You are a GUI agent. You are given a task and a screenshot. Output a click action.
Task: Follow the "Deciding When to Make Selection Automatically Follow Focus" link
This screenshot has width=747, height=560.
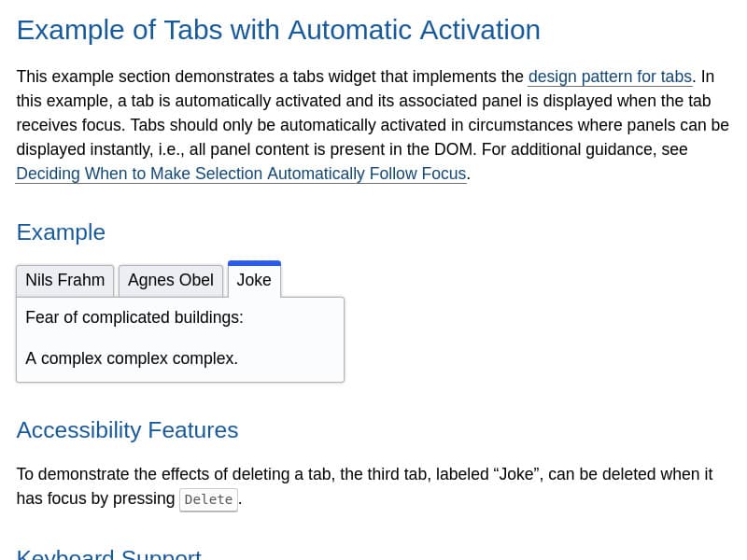point(241,174)
